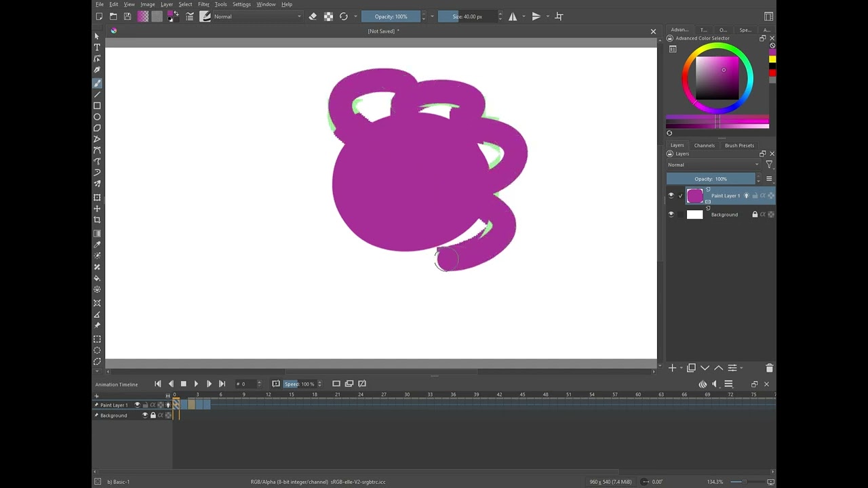This screenshot has width=868, height=488.
Task: Open the brush settings editor
Action: click(x=190, y=16)
